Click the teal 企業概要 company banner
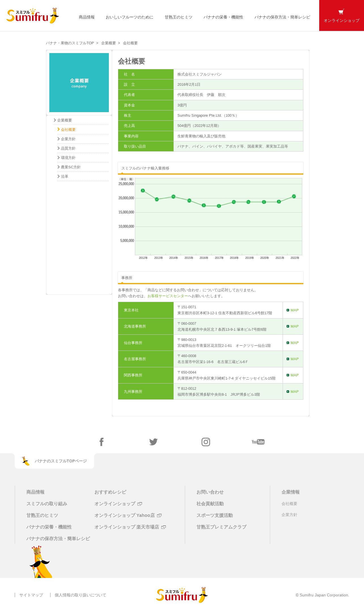The width and height of the screenshot is (364, 612). coord(79,83)
